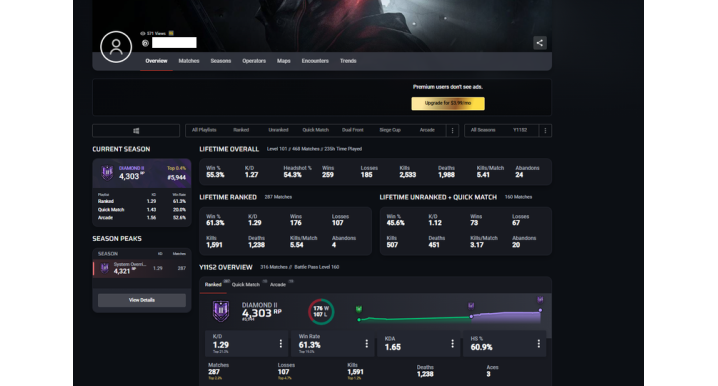Click the redacted username field

coord(174,43)
